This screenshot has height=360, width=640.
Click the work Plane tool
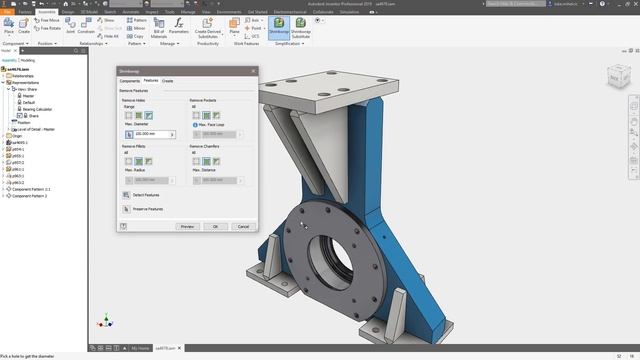[x=234, y=25]
